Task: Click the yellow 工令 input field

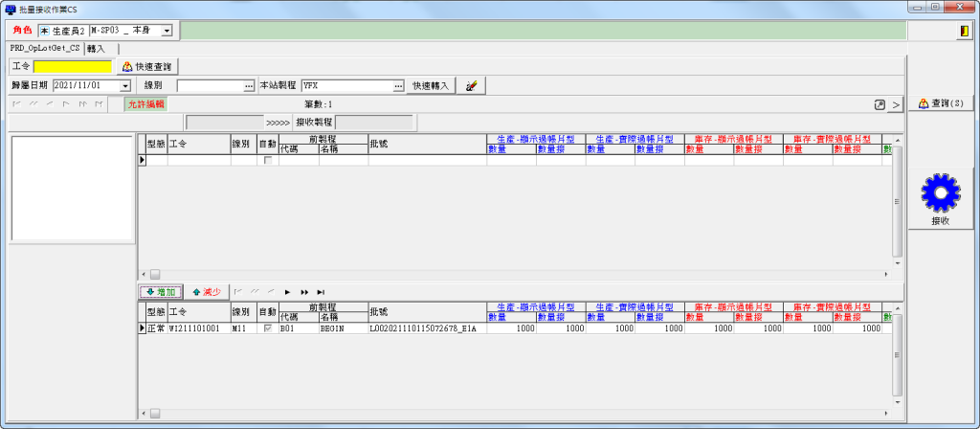Action: (73, 67)
